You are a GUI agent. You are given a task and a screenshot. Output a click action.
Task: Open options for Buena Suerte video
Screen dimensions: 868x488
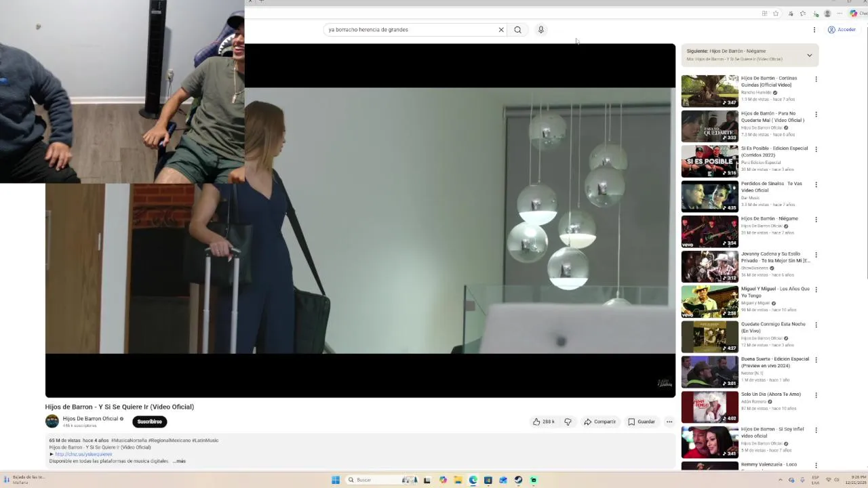tap(816, 360)
